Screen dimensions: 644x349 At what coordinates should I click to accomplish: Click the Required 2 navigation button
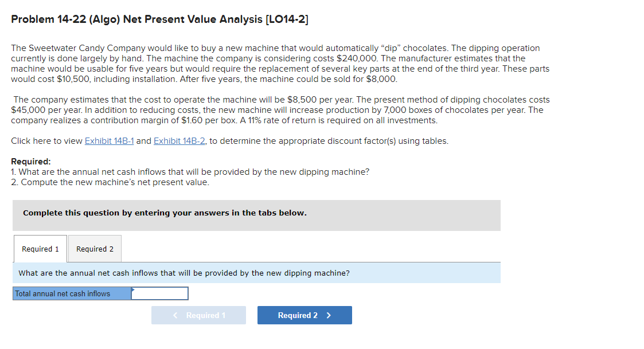305,315
